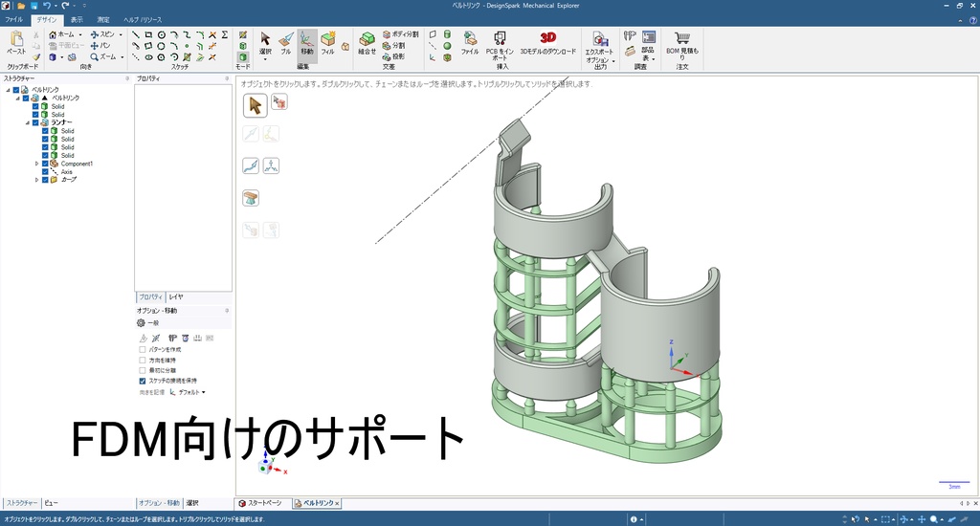Open 部品表 (parts list) button

648,46
